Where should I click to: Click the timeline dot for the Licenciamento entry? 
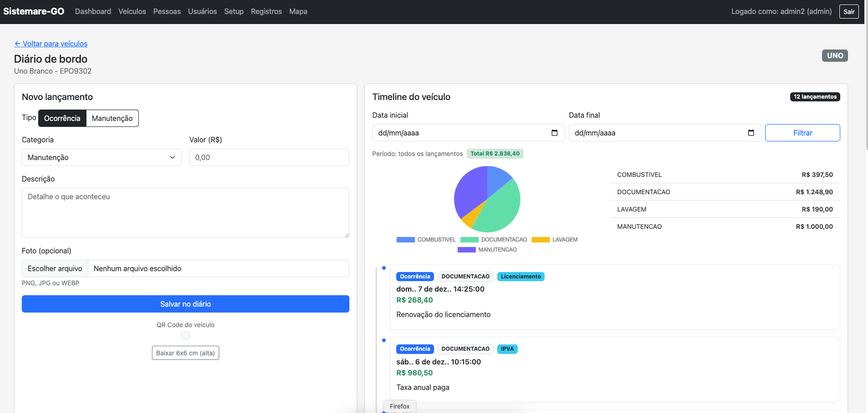(x=384, y=268)
